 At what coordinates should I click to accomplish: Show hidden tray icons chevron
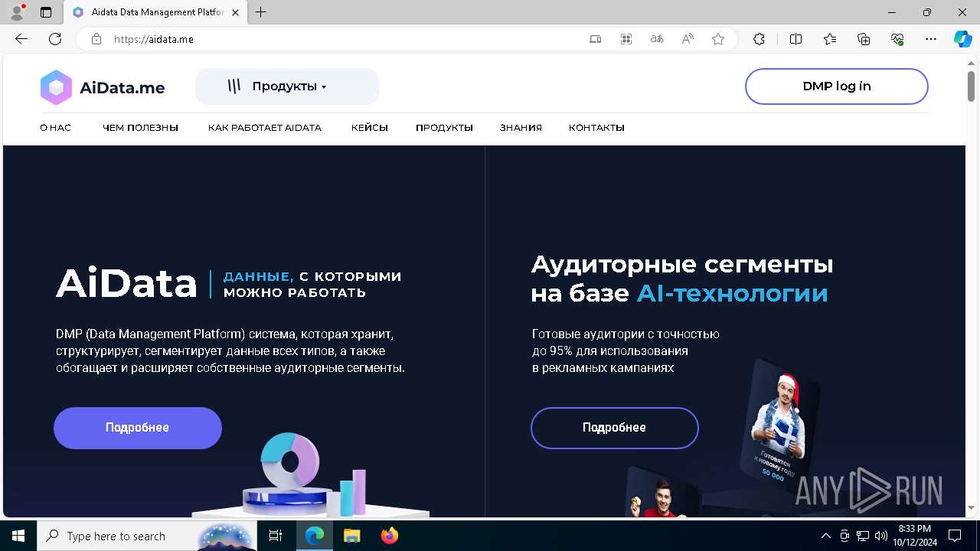coord(825,536)
